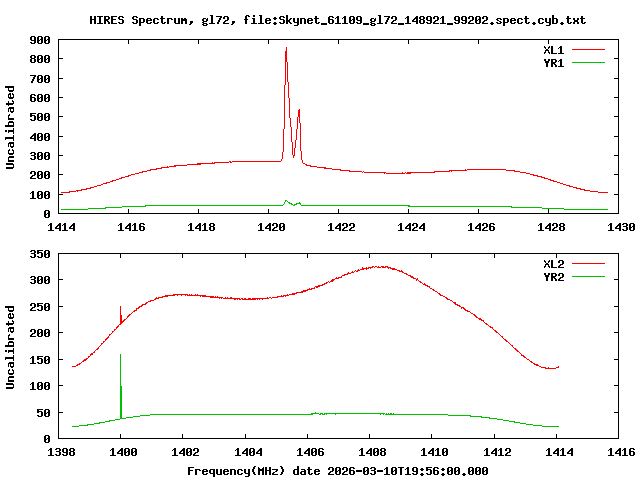Click the green YR1 legend line sample

tap(588, 63)
